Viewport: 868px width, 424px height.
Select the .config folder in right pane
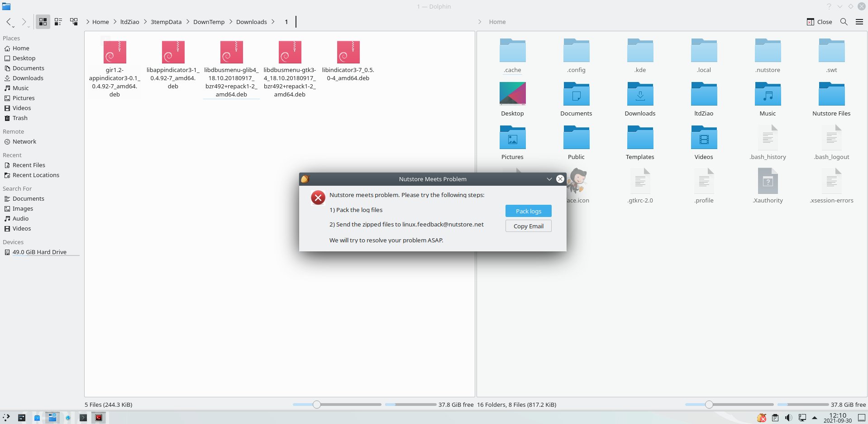tap(576, 56)
